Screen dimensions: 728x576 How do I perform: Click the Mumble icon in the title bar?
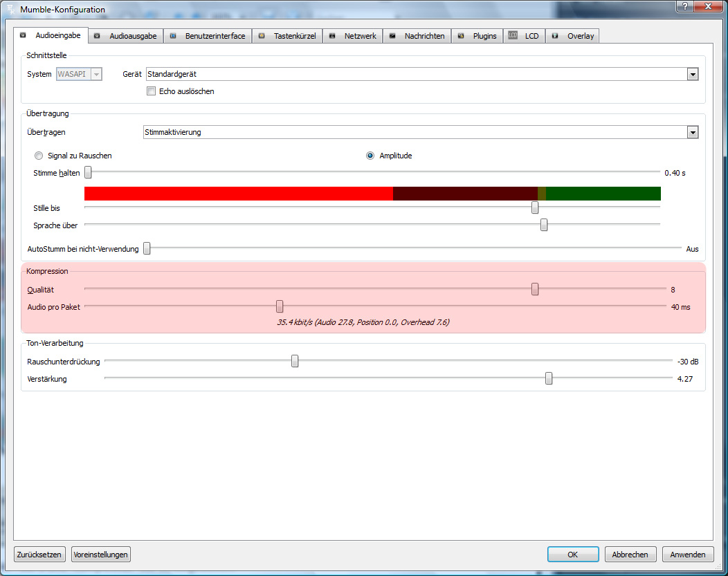click(10, 9)
